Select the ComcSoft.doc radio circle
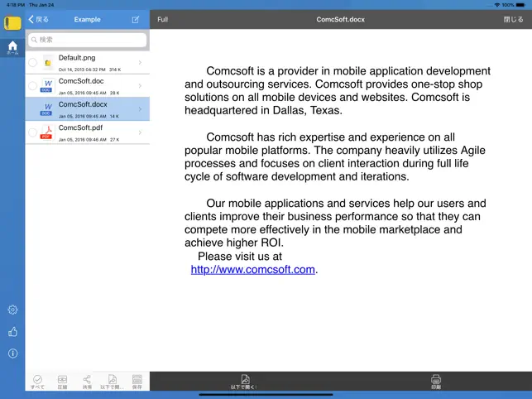Viewport: 532px width, 399px height. (32, 86)
